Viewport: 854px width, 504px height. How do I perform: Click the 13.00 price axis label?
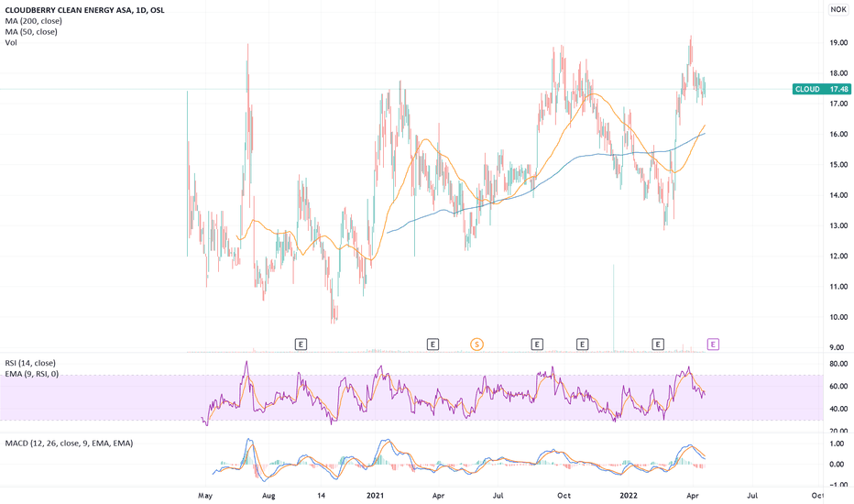tap(838, 225)
